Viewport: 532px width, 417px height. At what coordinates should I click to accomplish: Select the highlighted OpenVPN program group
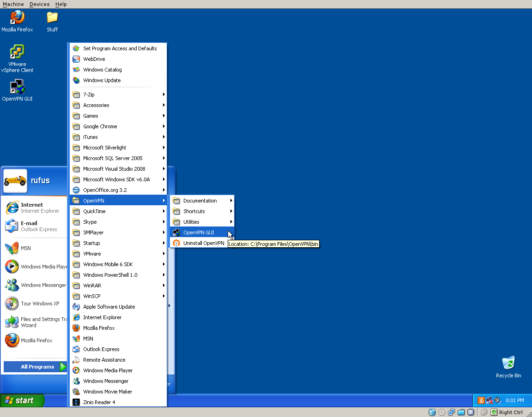[x=118, y=201]
